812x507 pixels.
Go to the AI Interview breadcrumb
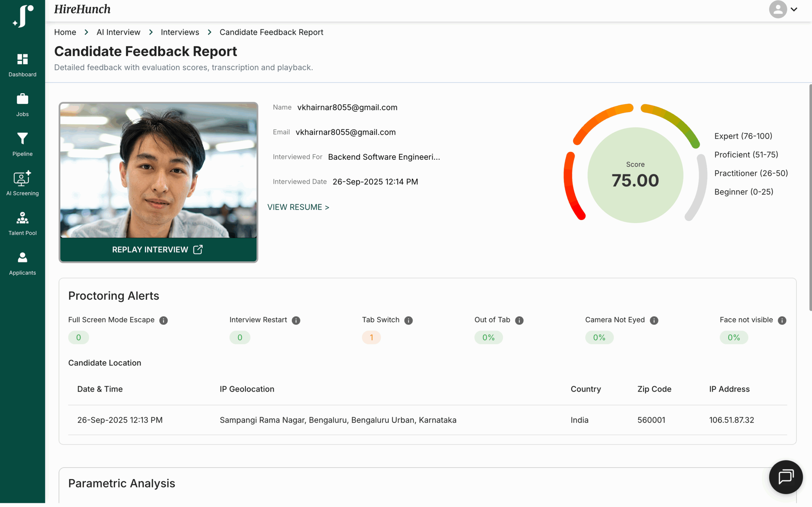pyautogui.click(x=118, y=32)
